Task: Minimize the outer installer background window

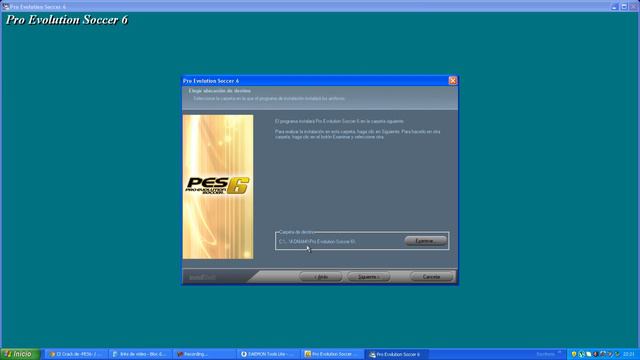Action: click(614, 7)
